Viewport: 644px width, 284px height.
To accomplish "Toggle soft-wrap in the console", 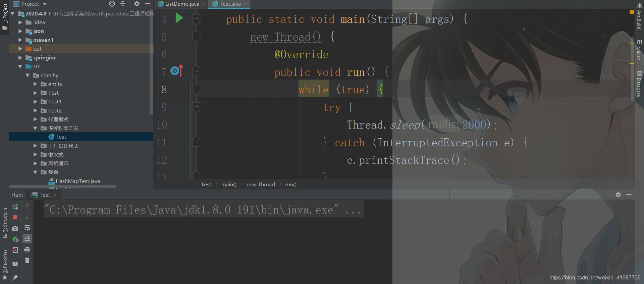I will [27, 228].
